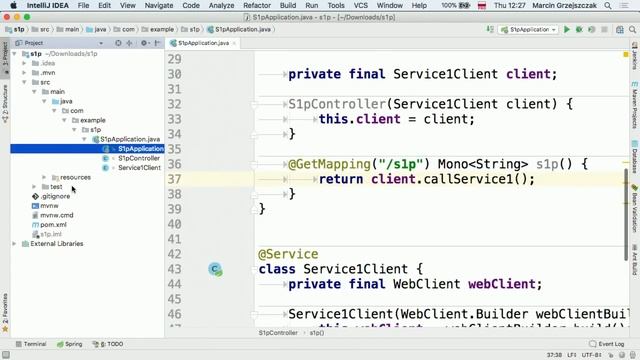Image resolution: width=640 pixels, height=360 pixels.
Task: Expand the .idea folder
Action: pyautogui.click(x=24, y=63)
